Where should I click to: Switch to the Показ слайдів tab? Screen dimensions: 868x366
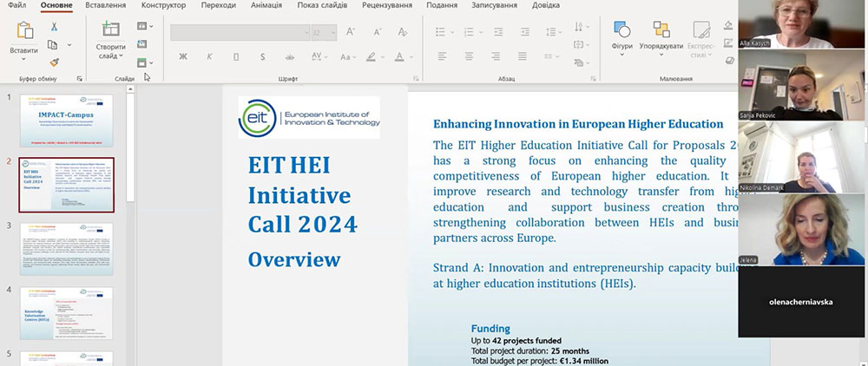click(x=322, y=5)
